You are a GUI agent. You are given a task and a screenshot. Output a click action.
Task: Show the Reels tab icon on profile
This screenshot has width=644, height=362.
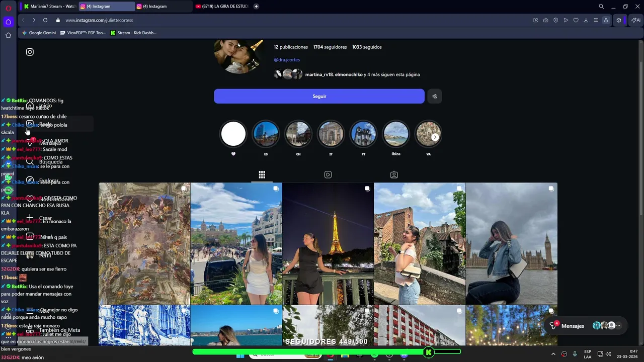pos(328,174)
